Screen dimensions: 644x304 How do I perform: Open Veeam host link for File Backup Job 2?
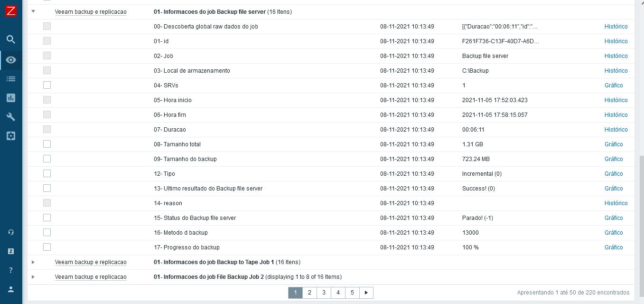pyautogui.click(x=91, y=277)
